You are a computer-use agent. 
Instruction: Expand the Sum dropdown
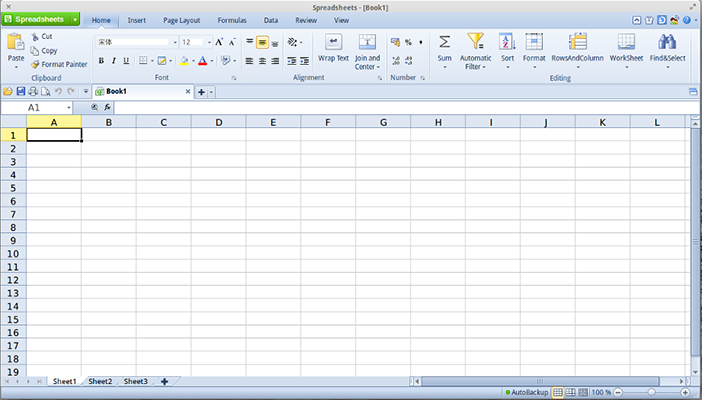coord(445,68)
